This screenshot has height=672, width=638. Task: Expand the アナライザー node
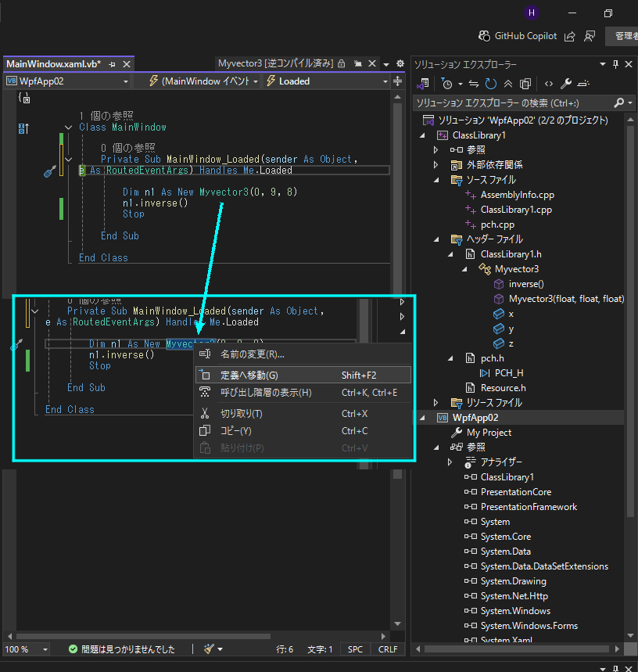(x=450, y=462)
